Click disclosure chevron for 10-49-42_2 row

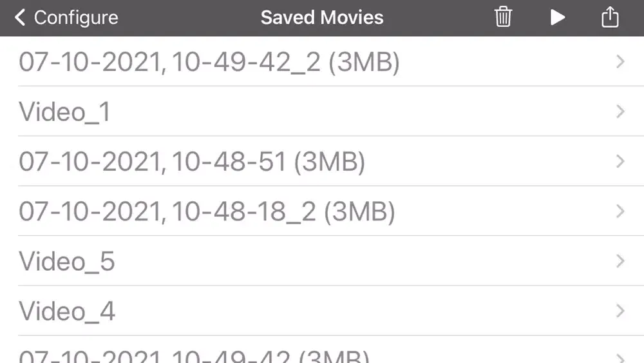pos(620,62)
